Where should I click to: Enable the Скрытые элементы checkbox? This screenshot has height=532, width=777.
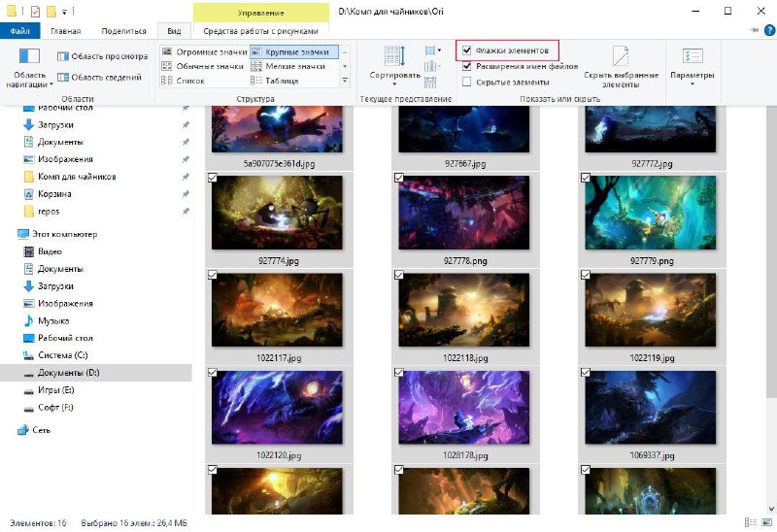(466, 82)
